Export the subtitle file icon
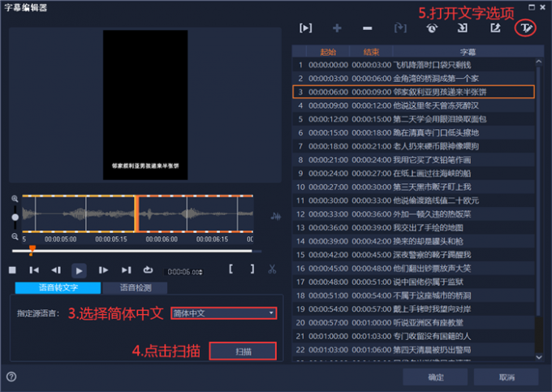Image resolution: width=552 pixels, height=392 pixels. click(495, 28)
